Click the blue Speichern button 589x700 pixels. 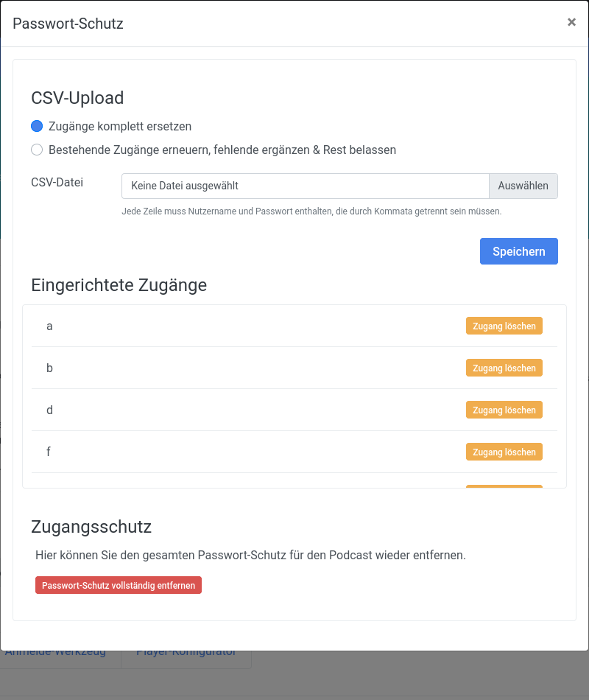click(518, 251)
